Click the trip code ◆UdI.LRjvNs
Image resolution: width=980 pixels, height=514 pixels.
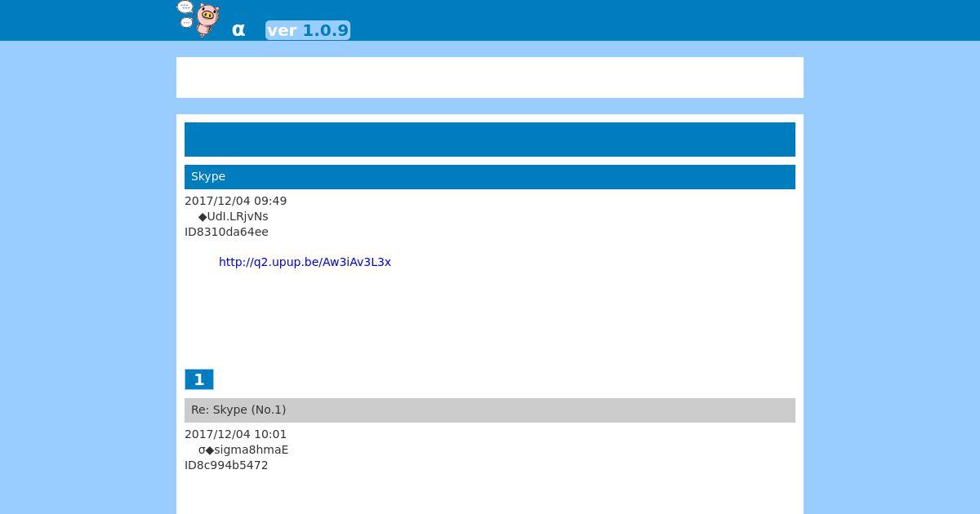(x=234, y=216)
